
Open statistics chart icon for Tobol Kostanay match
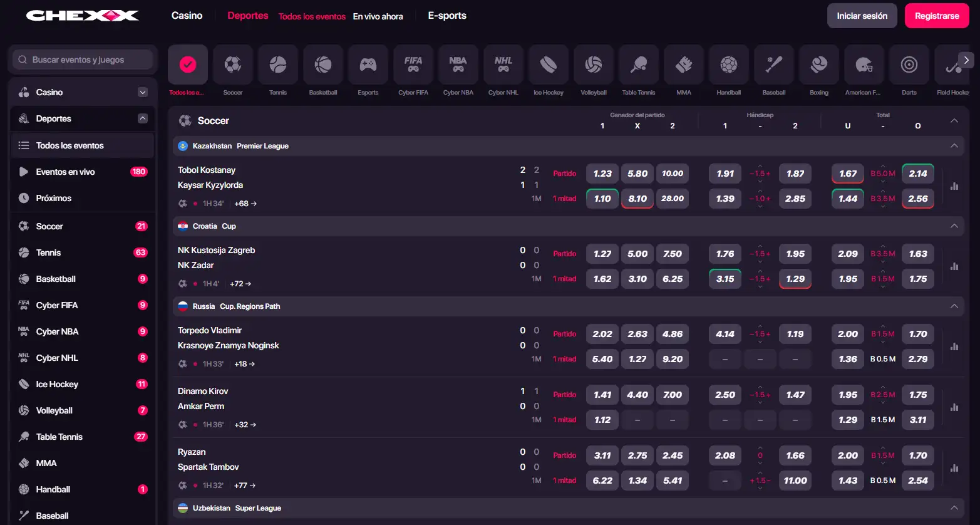pos(954,186)
